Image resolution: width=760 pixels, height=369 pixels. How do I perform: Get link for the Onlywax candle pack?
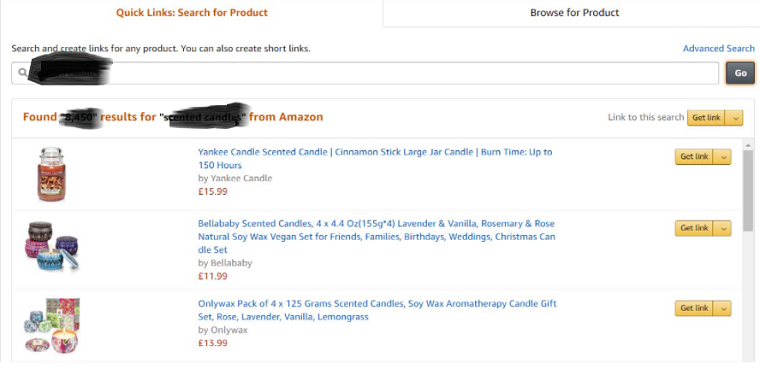point(694,308)
